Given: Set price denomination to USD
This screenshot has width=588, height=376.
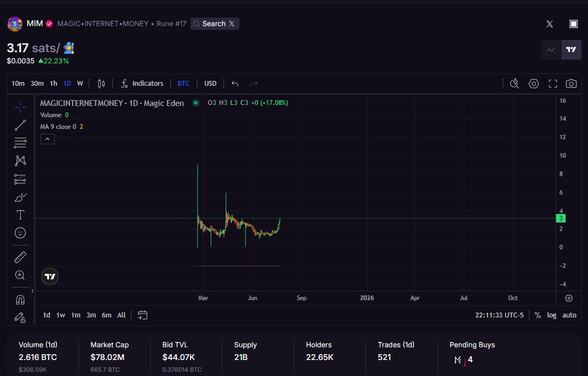Looking at the screenshot, I should coord(210,83).
